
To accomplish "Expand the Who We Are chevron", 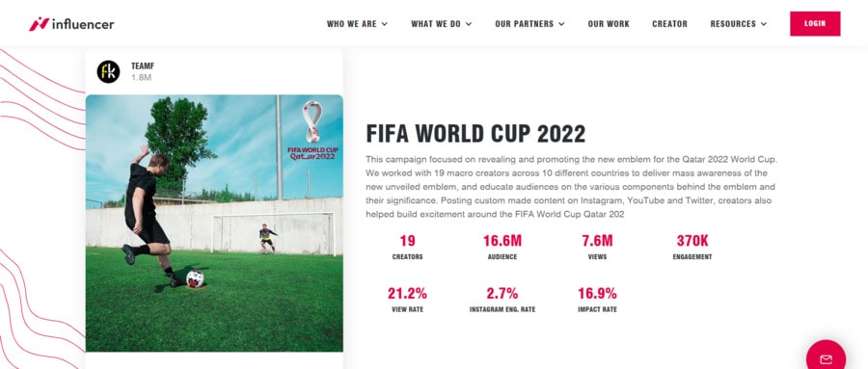I will pyautogui.click(x=385, y=24).
